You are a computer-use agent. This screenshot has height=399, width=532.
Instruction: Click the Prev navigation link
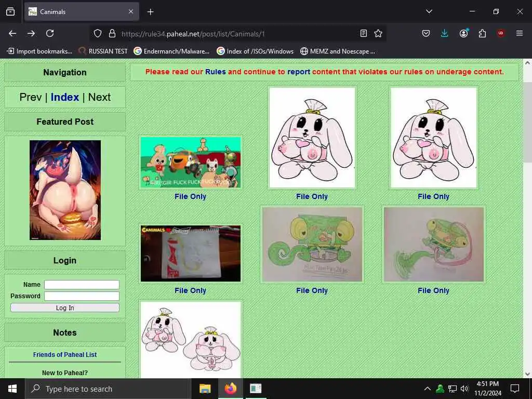click(31, 97)
